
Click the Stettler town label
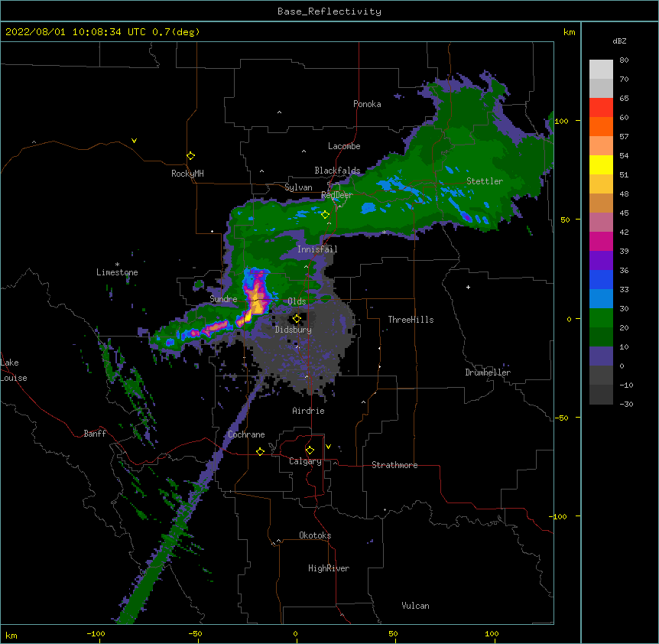(x=485, y=181)
